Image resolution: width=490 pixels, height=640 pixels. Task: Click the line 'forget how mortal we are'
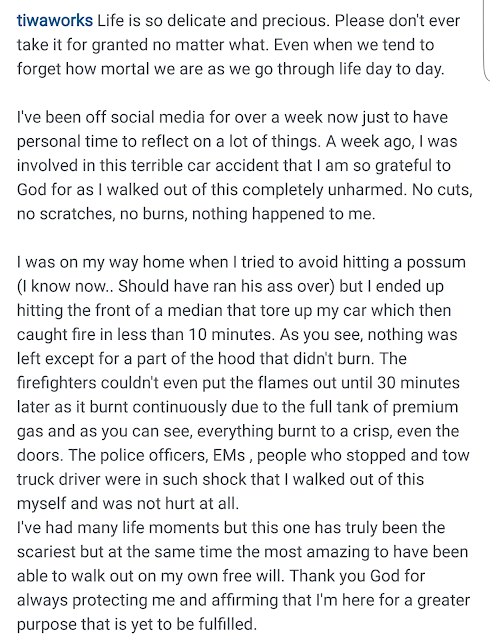tap(230, 69)
